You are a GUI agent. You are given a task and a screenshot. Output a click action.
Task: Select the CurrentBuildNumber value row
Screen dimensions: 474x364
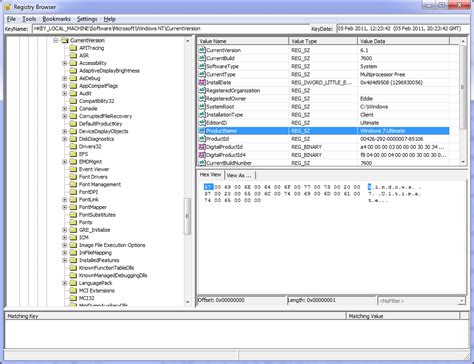click(x=323, y=163)
